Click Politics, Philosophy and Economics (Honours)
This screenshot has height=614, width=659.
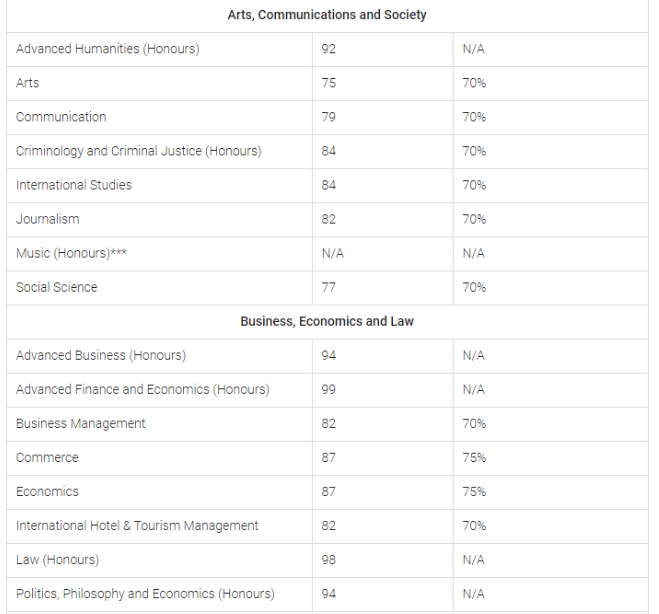tap(145, 593)
